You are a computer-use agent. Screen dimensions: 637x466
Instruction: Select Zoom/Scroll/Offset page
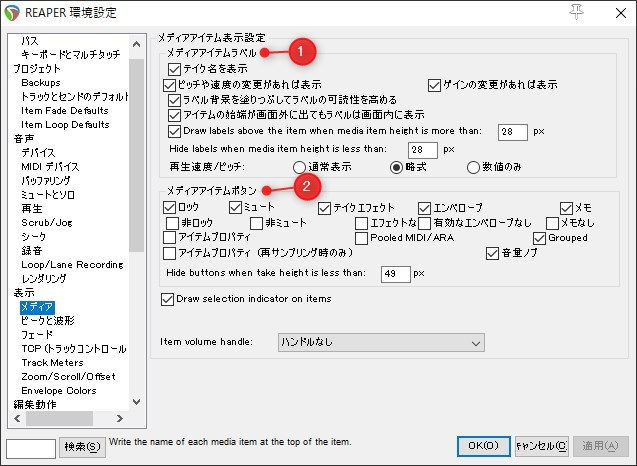coord(69,377)
